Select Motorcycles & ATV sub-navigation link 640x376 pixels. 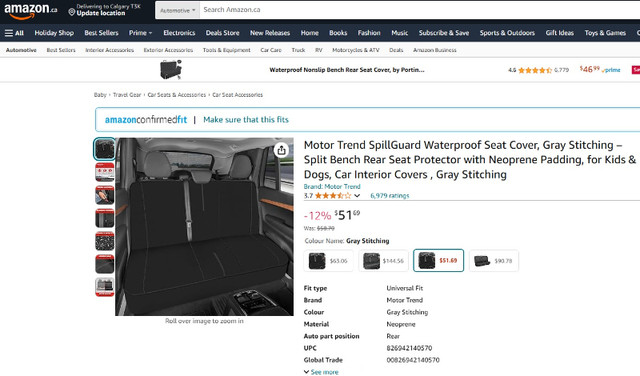pyautogui.click(x=356, y=50)
